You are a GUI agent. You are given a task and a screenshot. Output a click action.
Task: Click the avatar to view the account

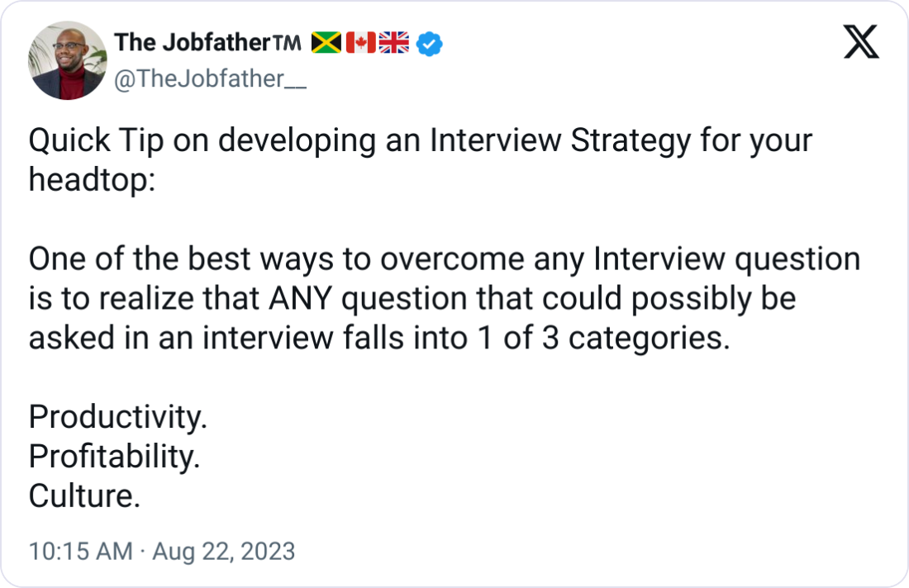click(66, 58)
